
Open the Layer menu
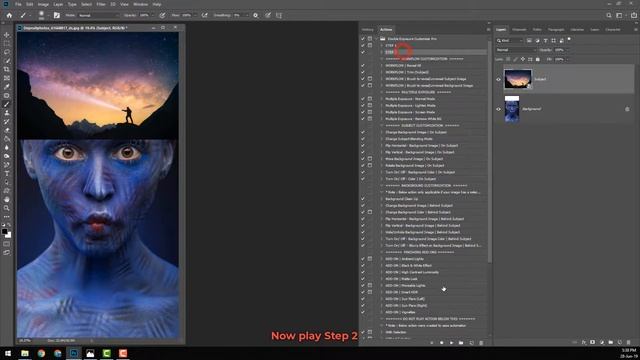pyautogui.click(x=58, y=4)
